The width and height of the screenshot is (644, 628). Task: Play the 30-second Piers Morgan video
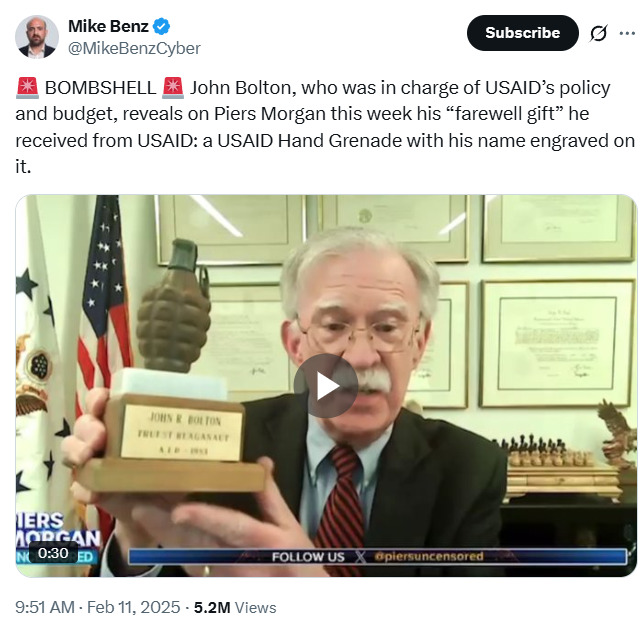click(x=326, y=386)
